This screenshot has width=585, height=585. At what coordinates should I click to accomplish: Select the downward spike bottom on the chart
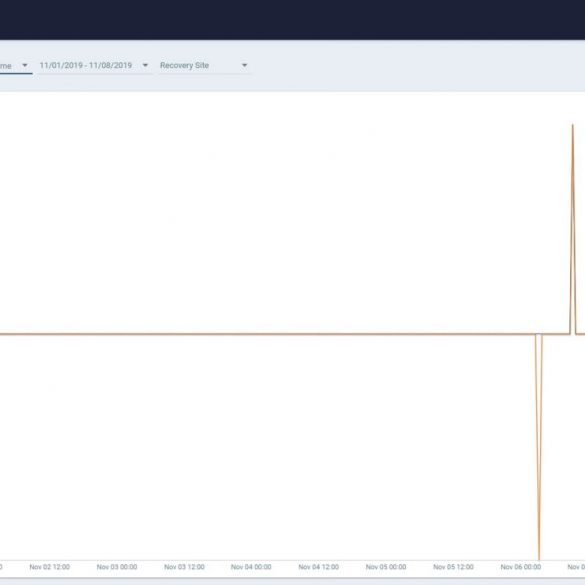(539, 559)
